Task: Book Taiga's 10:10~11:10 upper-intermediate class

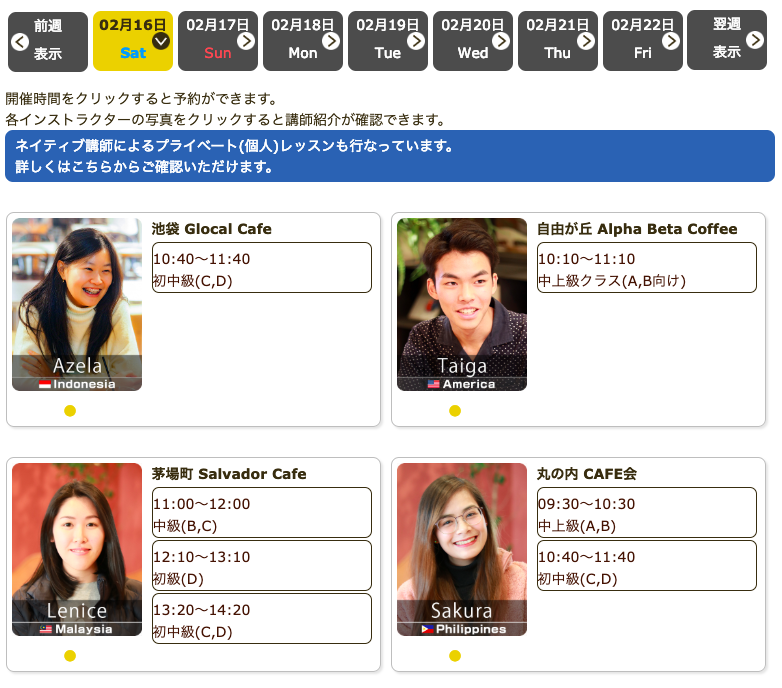Action: pos(647,268)
